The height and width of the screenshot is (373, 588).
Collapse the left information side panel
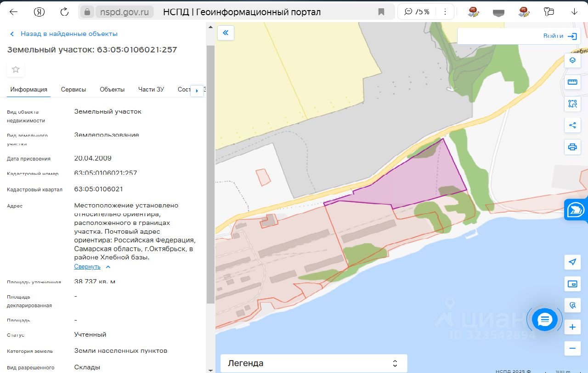click(x=226, y=33)
